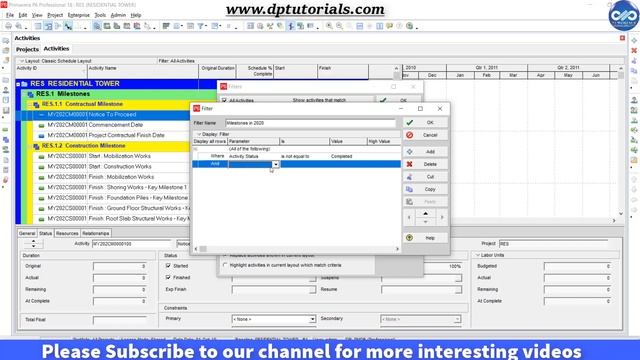Select Highlight activities in current layout radio

coord(225,265)
